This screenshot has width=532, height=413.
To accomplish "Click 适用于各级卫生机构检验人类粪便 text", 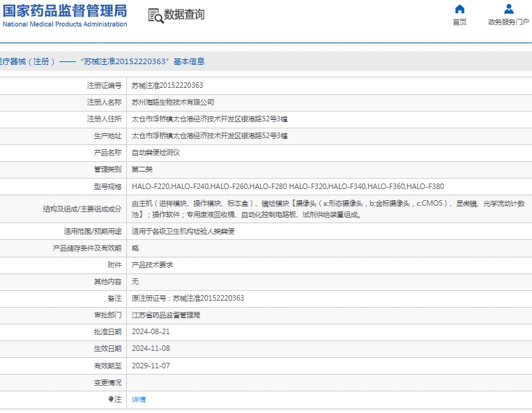I will (x=183, y=231).
